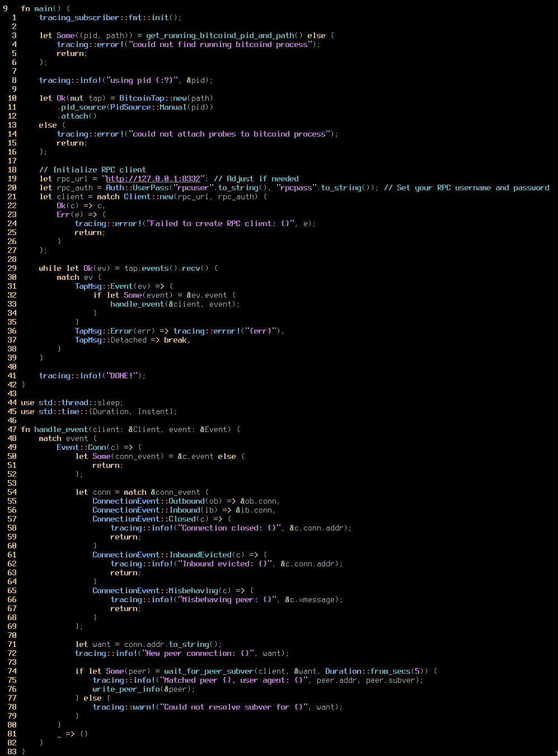The height and width of the screenshot is (756, 558).
Task: Click the "rpcuser" string literal
Action: [x=193, y=187]
